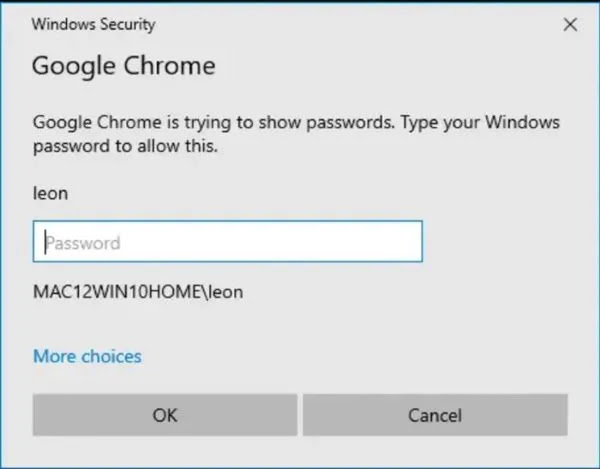Open the More choices link
This screenshot has height=469, width=600.
click(x=87, y=356)
